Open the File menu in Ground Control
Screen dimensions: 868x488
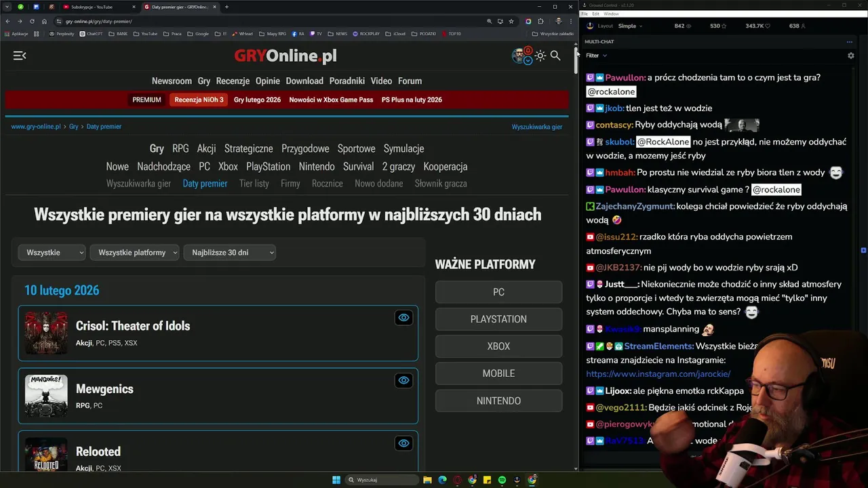coord(585,14)
